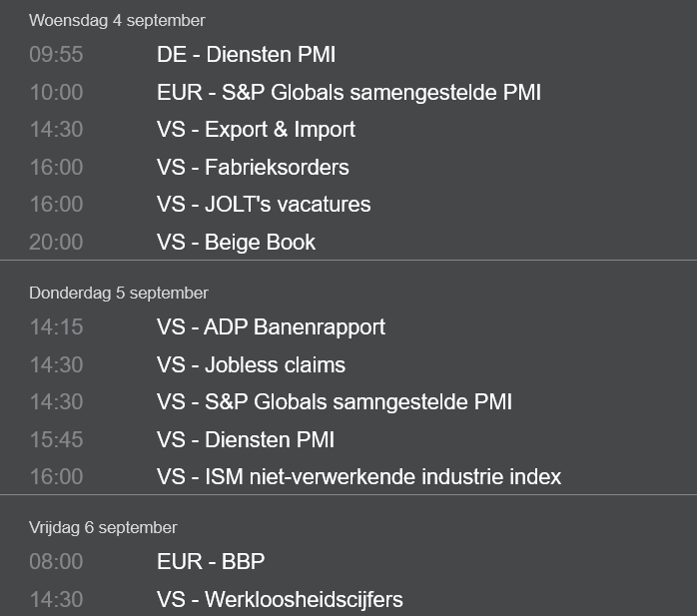This screenshot has height=616, width=697.
Task: Open VS - Fabrieksorders entry
Action: tap(253, 167)
